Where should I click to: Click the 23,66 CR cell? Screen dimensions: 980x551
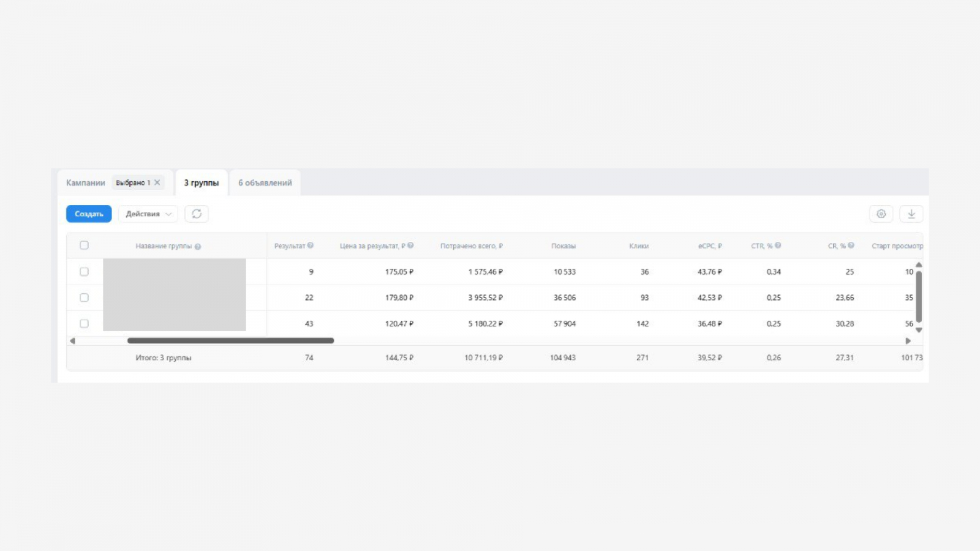point(845,298)
